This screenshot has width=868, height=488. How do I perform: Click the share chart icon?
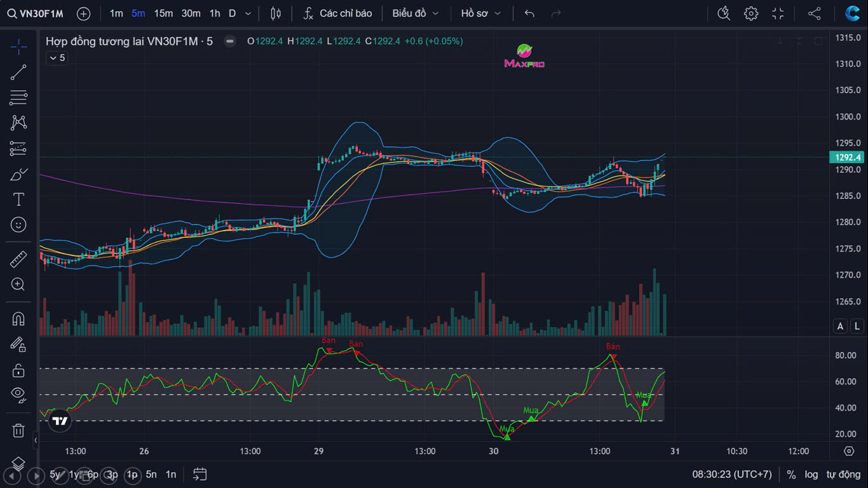[814, 13]
